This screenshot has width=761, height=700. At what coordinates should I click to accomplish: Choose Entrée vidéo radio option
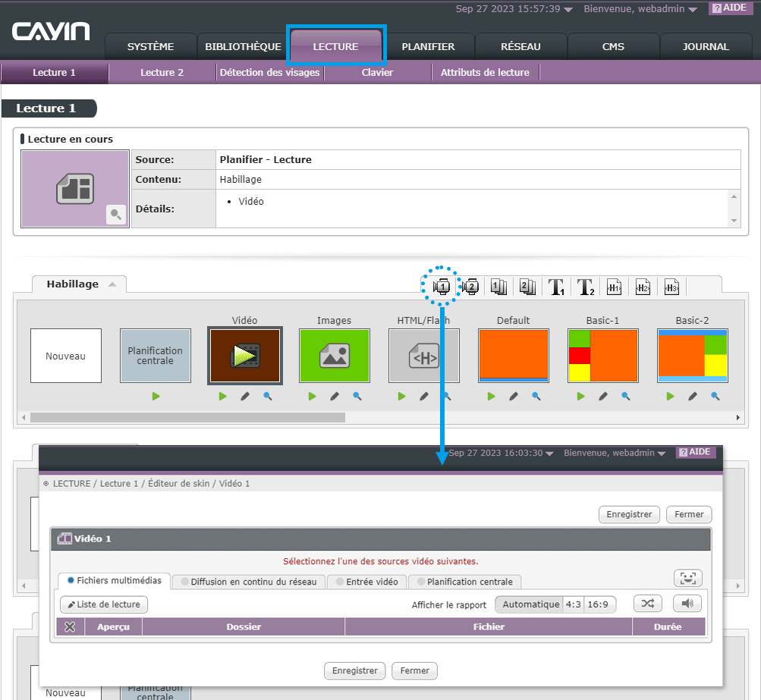click(x=367, y=582)
